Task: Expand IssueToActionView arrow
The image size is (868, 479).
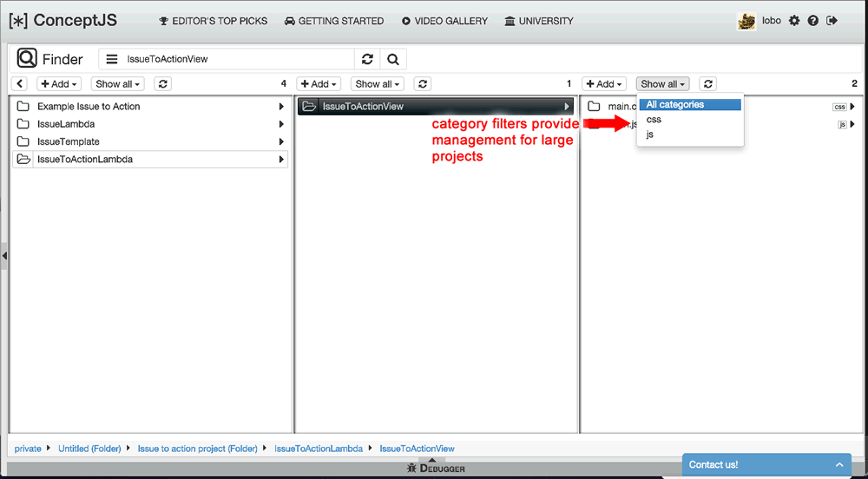Action: coord(567,106)
